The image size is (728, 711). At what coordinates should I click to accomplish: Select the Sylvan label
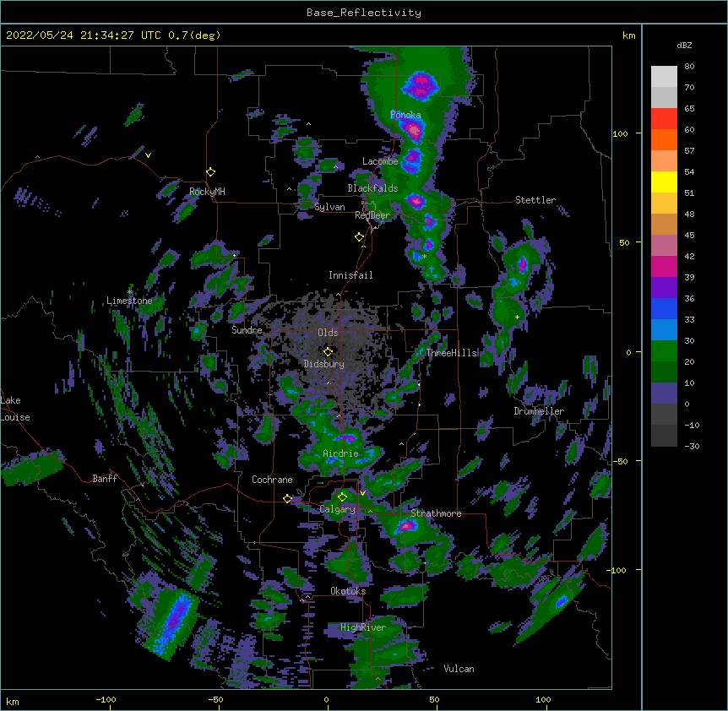click(x=329, y=207)
